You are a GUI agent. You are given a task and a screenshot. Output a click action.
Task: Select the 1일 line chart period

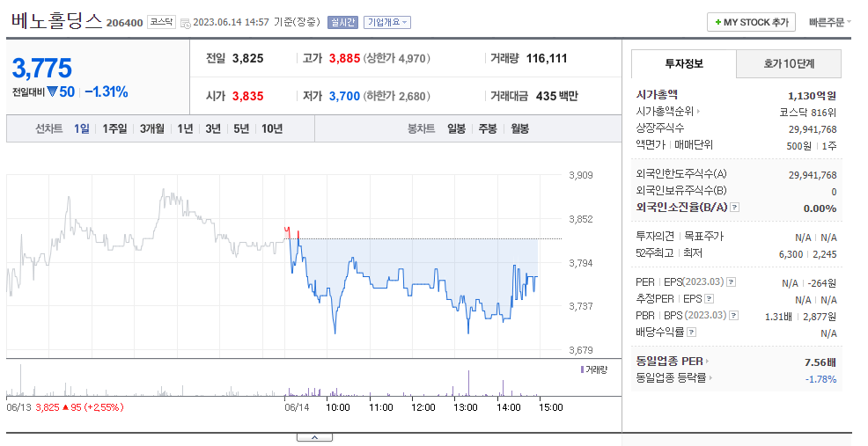pos(81,129)
